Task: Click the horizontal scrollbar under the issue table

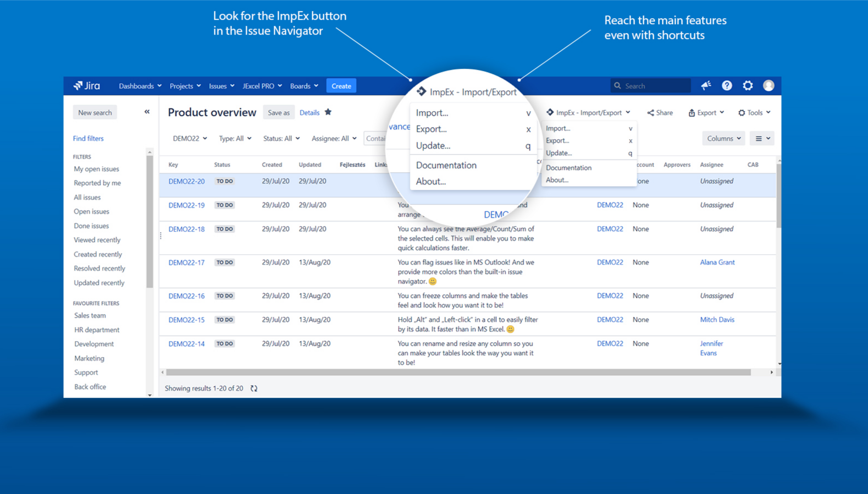Action: (x=458, y=372)
